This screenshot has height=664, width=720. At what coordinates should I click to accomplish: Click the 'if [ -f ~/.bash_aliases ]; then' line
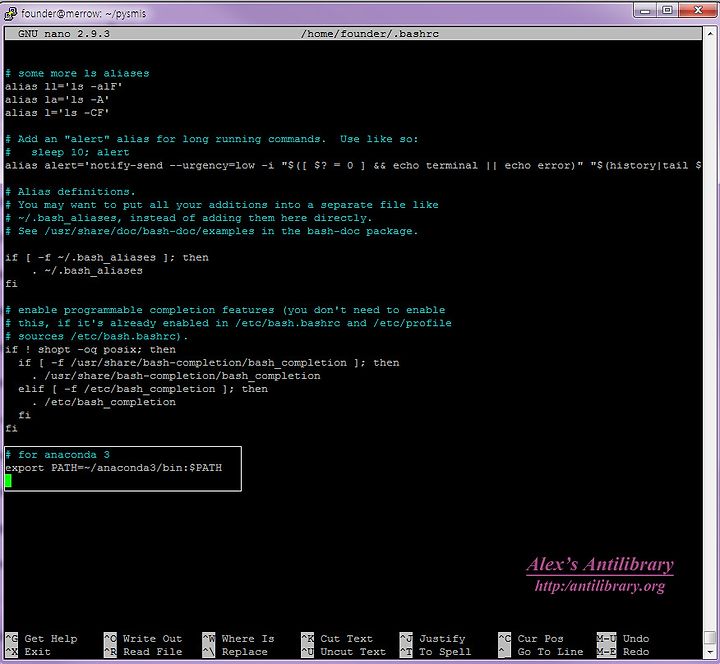107,258
